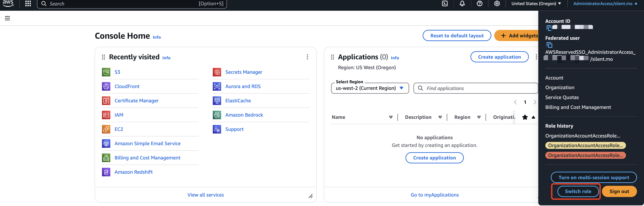This screenshot has width=644, height=206.
Task: Open the settings gear icon
Action: click(497, 4)
